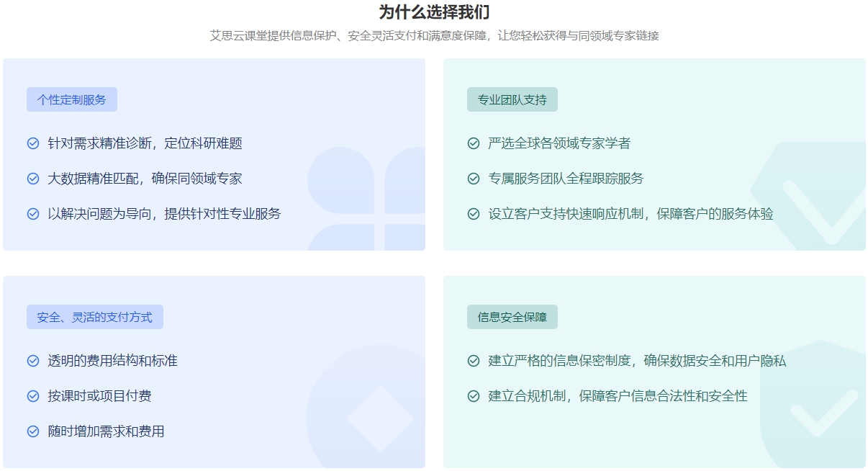
Task: Click check icon beside 针对需求精准诊断
Action: click(33, 143)
